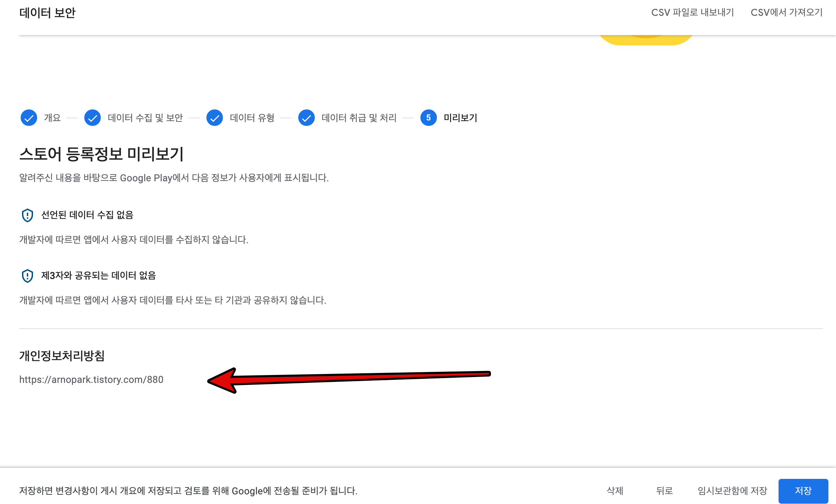Image resolution: width=836 pixels, height=504 pixels.
Task: Switch to the 데이터 유형 step
Action: point(252,118)
